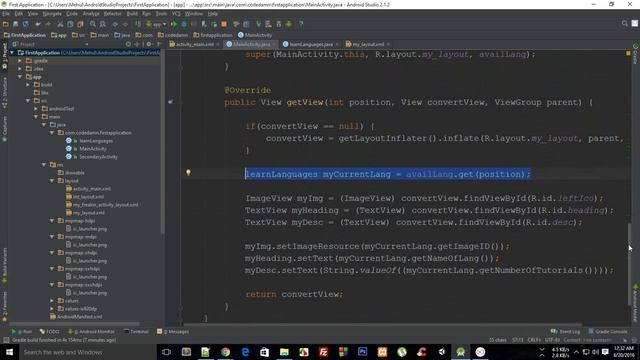
Task: Click the Sync Project with Gradle icon
Action: click(258, 24)
